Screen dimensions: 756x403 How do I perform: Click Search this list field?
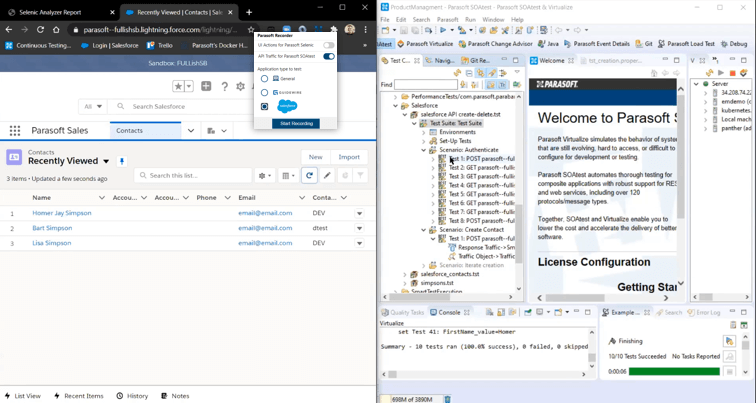pos(193,175)
